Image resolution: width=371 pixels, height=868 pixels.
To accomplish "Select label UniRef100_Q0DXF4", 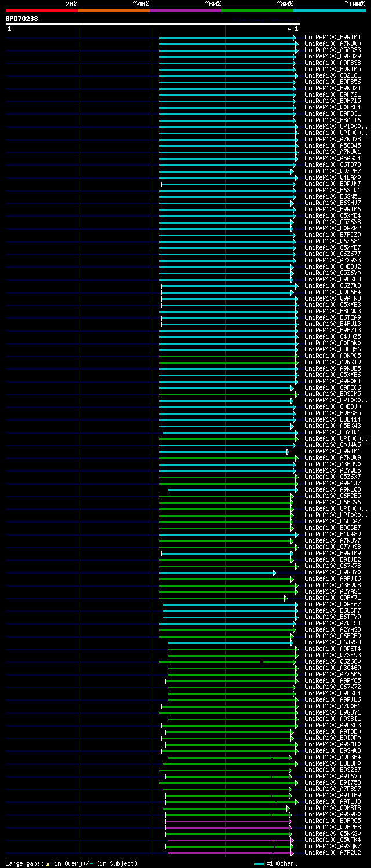I will tap(333, 108).
